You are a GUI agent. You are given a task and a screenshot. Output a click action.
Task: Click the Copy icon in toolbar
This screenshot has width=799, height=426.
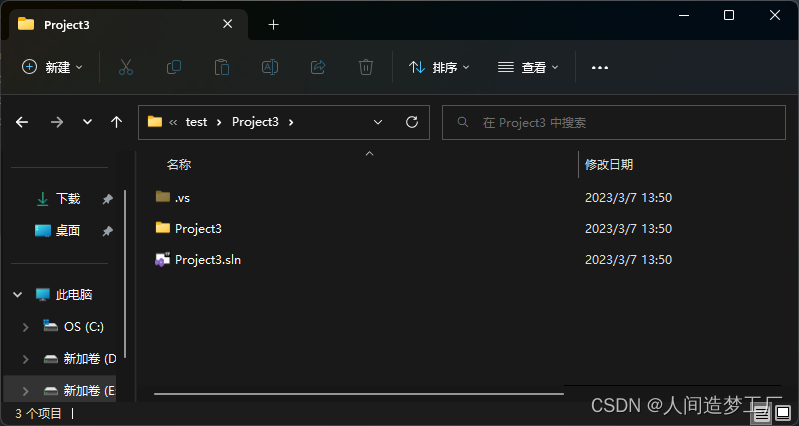click(x=174, y=67)
